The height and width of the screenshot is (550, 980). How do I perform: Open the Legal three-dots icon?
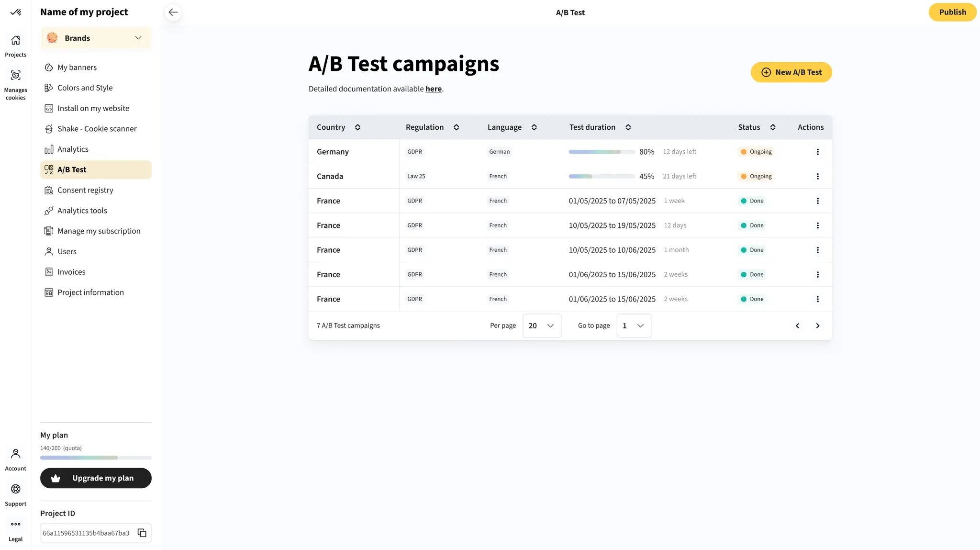16,524
